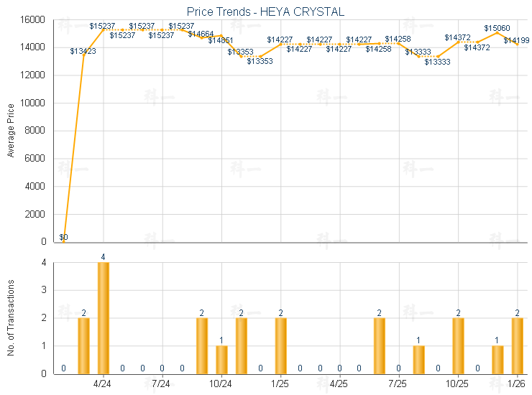The height and width of the screenshot is (395, 532).
Task: Select the $14664 price data label
Action: [201, 34]
